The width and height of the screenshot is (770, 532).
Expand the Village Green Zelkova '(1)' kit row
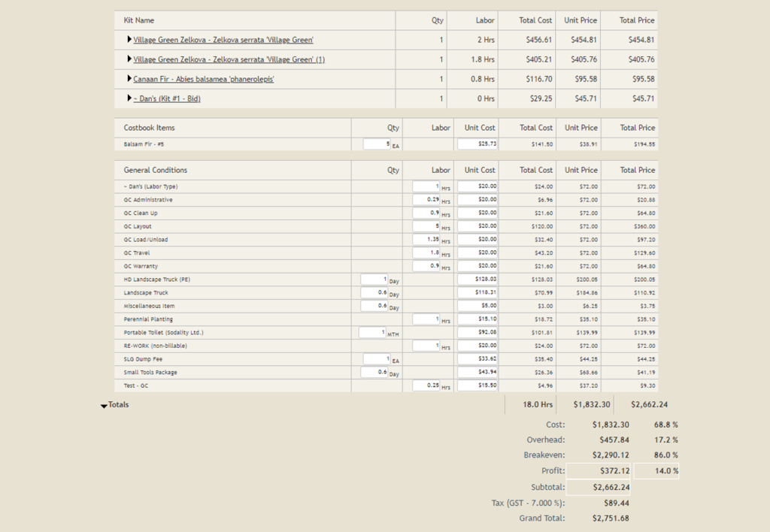[129, 59]
